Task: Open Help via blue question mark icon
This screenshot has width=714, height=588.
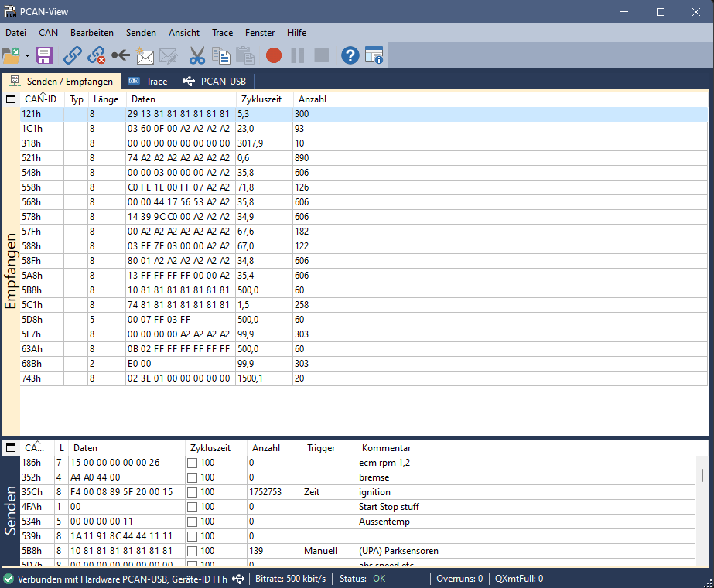Action: coord(350,56)
